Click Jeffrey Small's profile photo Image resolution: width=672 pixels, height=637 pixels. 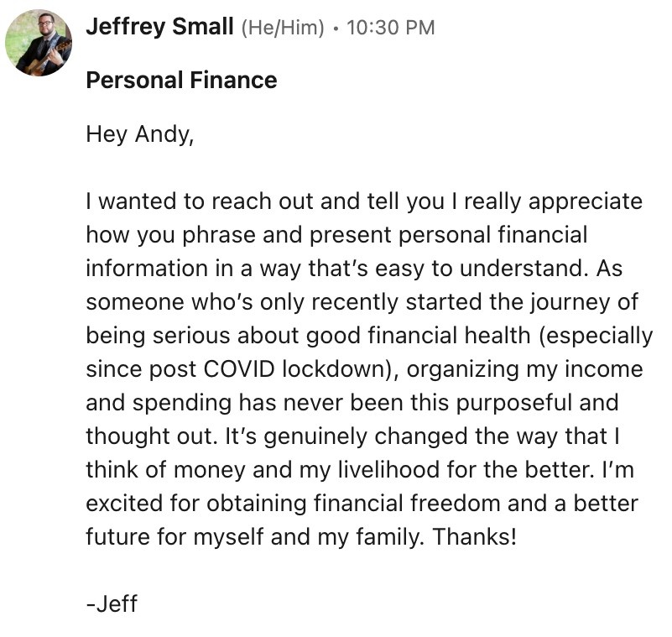(38, 44)
